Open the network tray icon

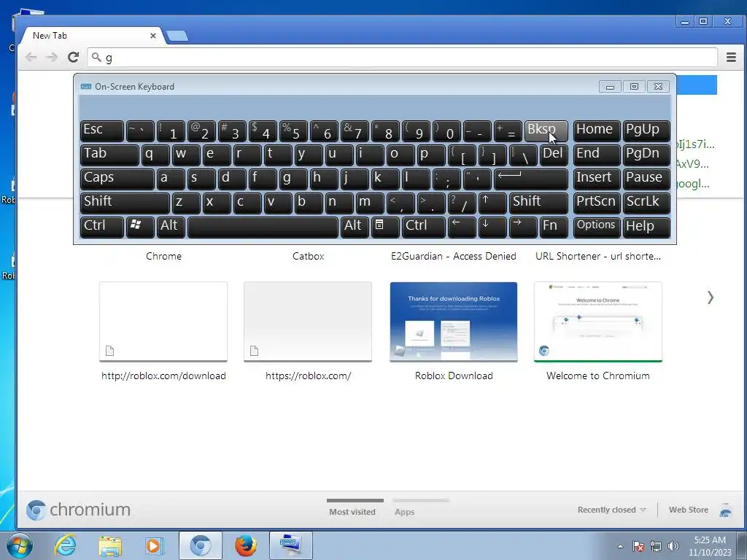click(656, 546)
